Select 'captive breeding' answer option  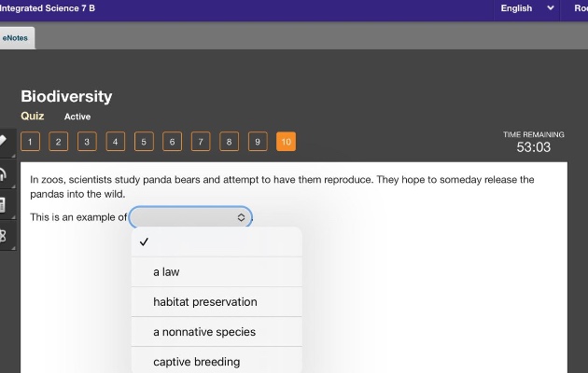click(217, 361)
